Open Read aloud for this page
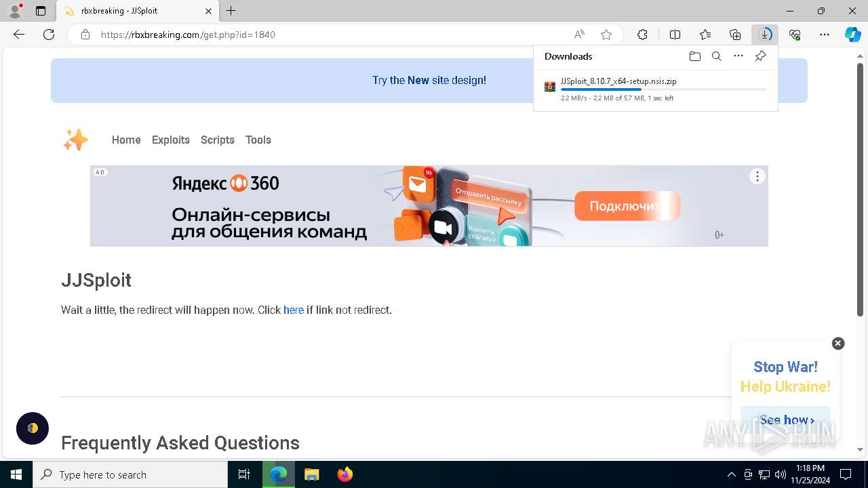Screen dimensions: 868x488 [x=579, y=35]
